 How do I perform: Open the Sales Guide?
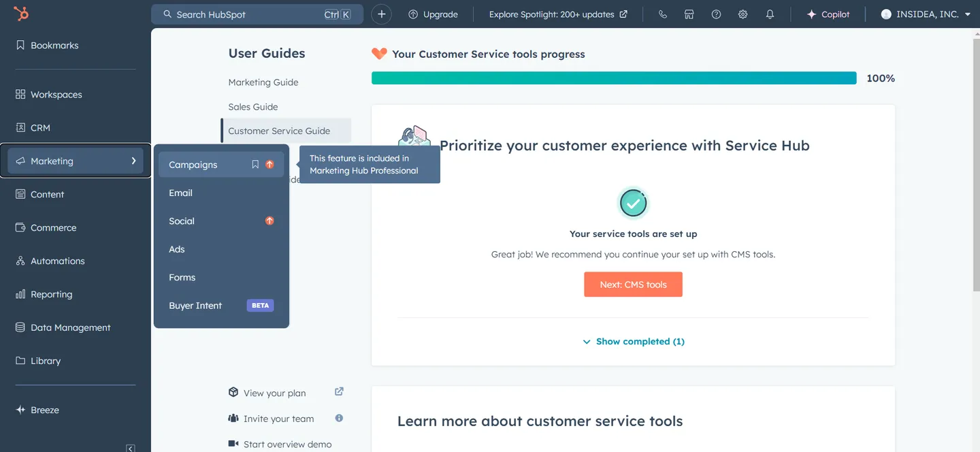(253, 107)
